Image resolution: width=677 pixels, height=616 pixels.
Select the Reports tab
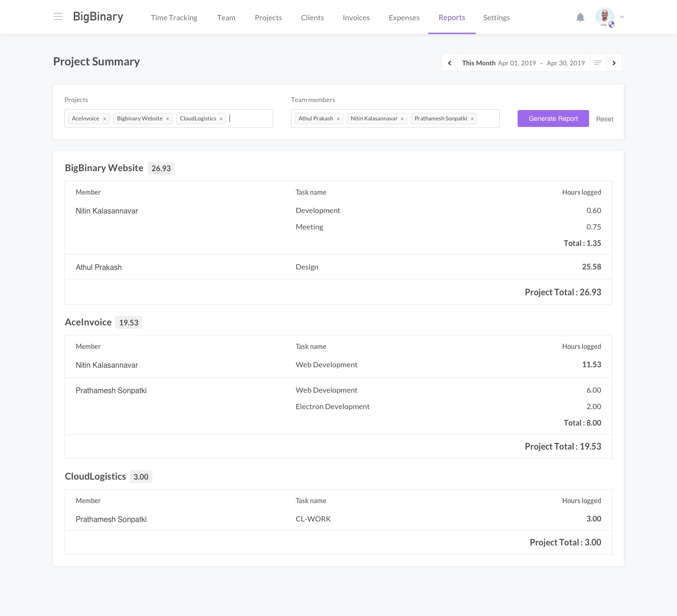[x=452, y=17]
